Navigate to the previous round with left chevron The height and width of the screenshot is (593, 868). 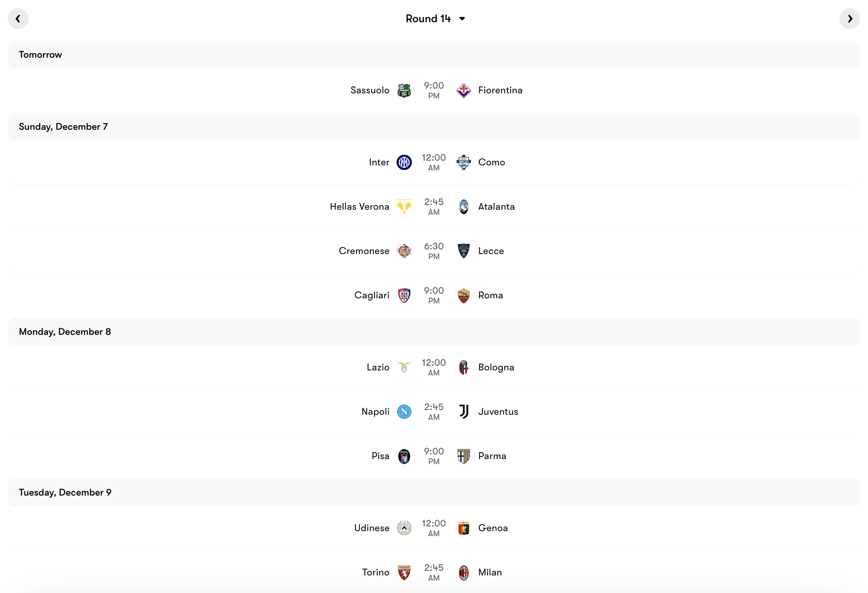[18, 18]
